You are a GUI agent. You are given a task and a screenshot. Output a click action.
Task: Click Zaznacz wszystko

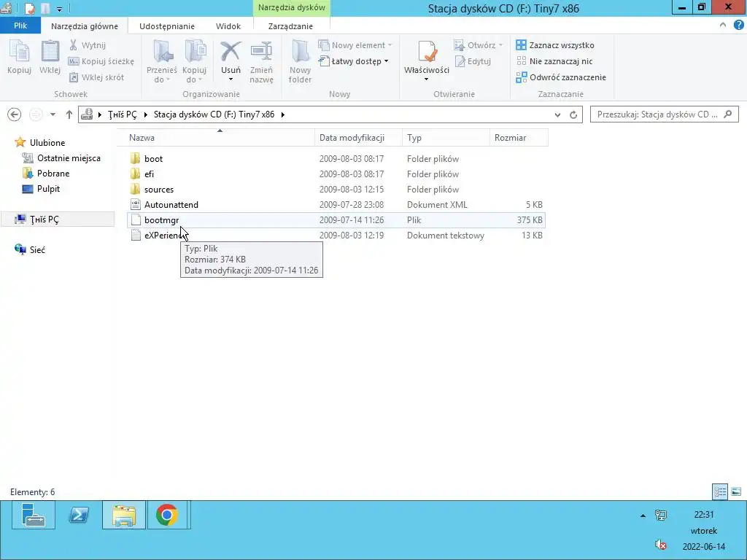coord(555,45)
